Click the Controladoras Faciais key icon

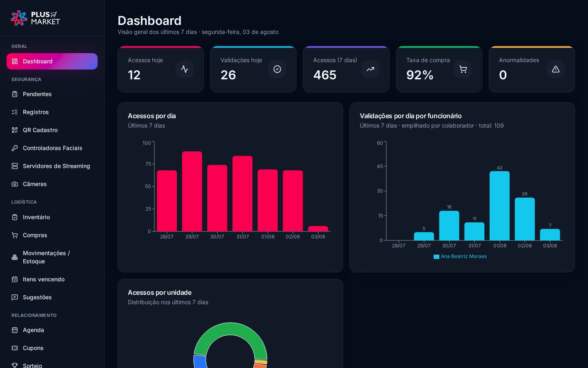tap(15, 148)
